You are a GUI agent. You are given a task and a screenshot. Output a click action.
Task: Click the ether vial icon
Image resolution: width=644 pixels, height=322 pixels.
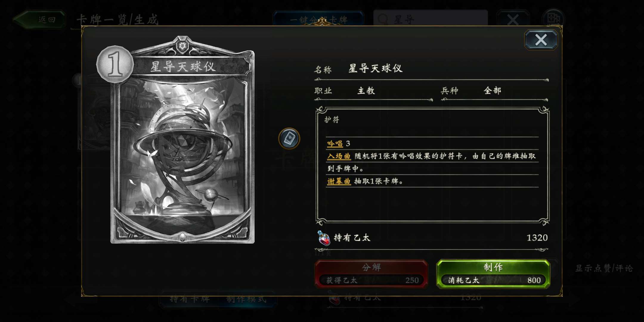[324, 238]
